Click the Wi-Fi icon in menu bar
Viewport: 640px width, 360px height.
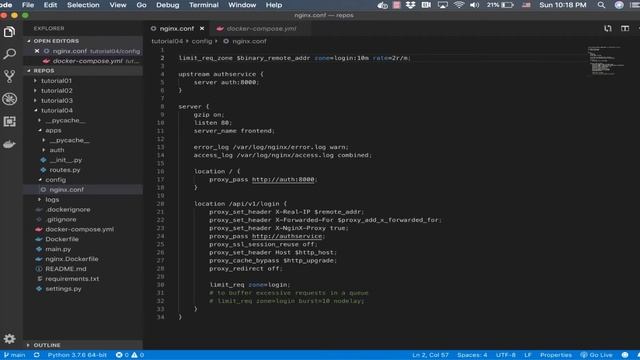pos(459,5)
